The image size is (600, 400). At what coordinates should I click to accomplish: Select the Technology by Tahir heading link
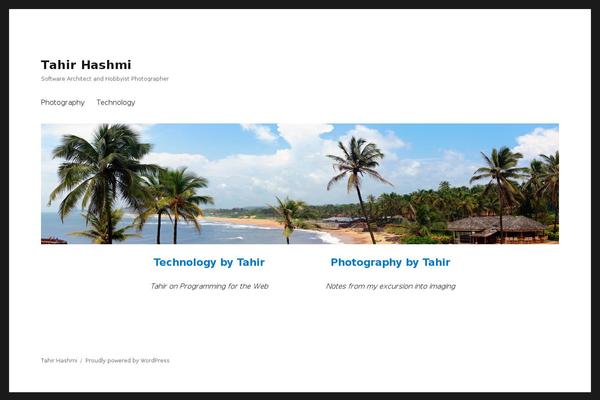tap(209, 262)
